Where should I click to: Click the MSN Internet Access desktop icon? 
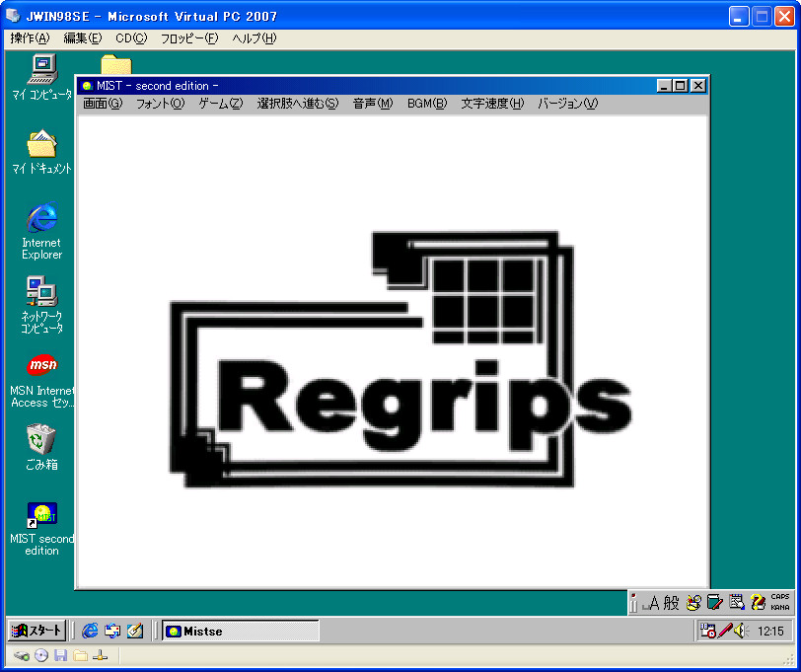41,366
